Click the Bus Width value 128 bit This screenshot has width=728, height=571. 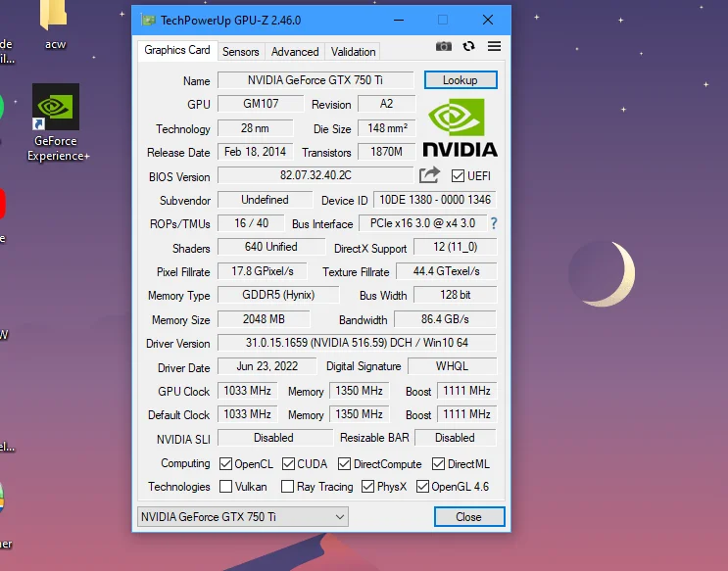(x=455, y=295)
